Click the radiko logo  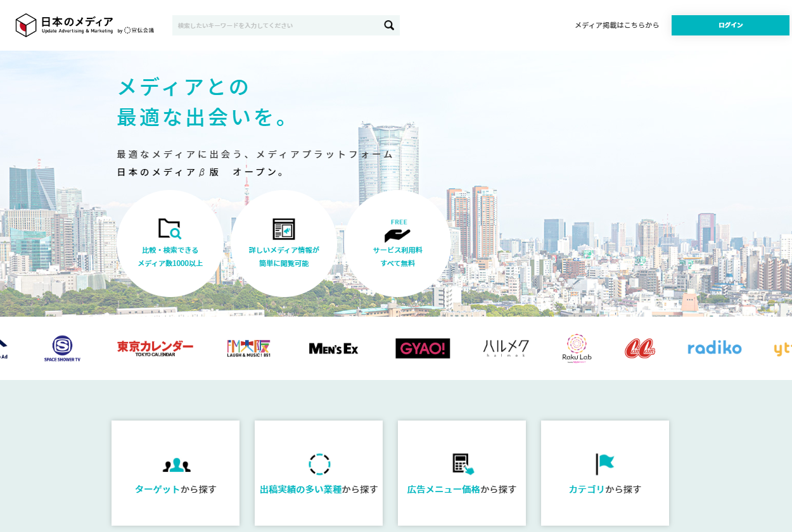pos(714,348)
